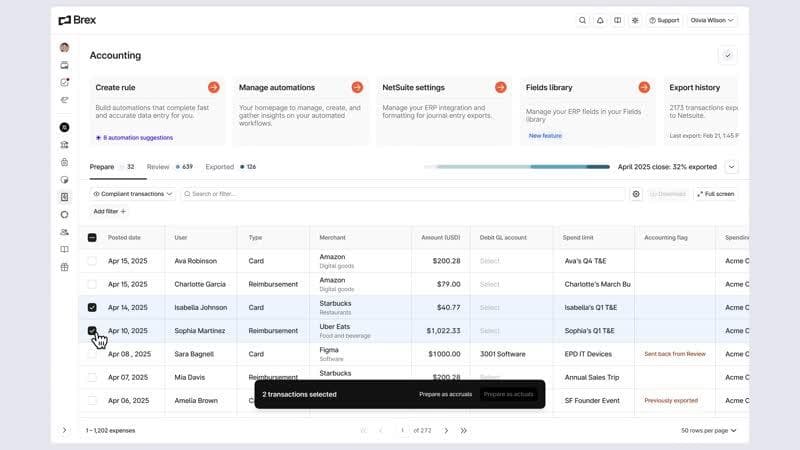The image size is (800, 450).
Task: Click the April 2025 close progress bar
Action: pyautogui.click(x=523, y=167)
